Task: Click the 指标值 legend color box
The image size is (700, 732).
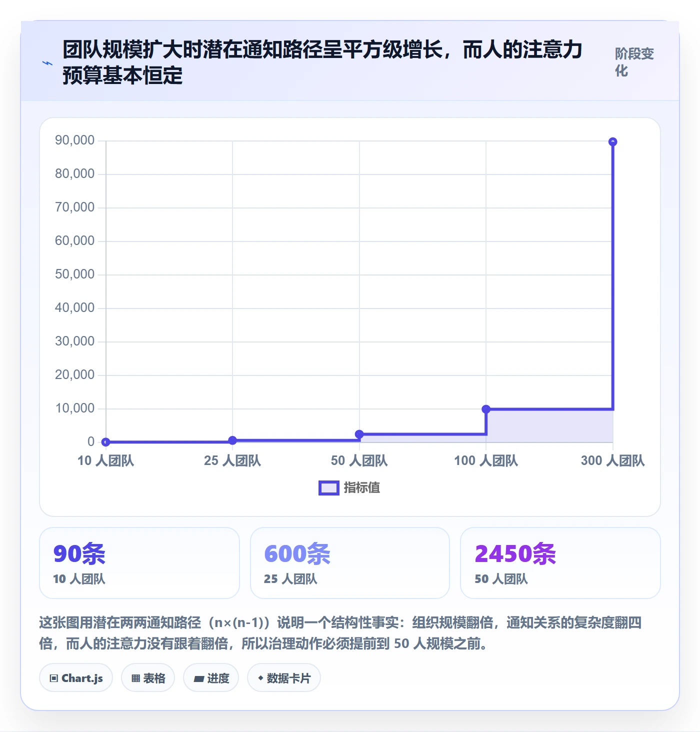Action: (329, 488)
